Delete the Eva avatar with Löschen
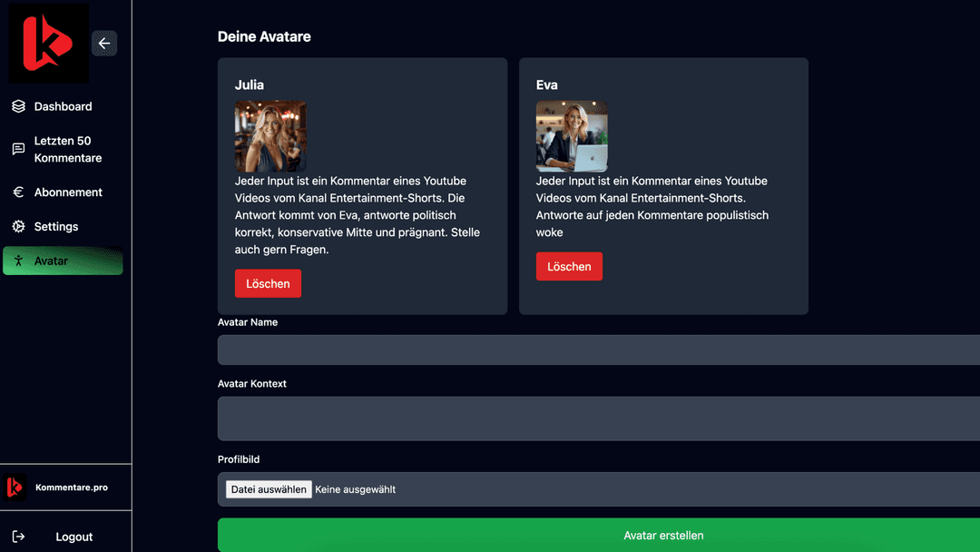Screen dimensions: 980x552 coord(569,266)
